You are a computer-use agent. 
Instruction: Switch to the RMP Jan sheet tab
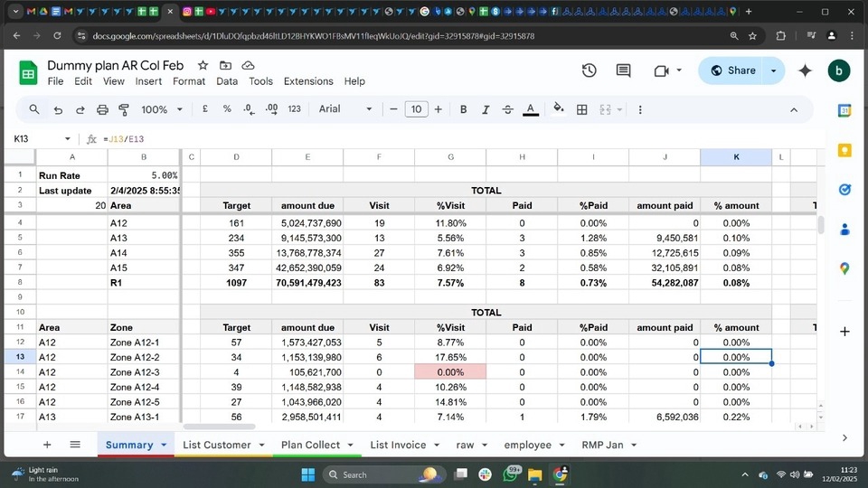click(x=602, y=445)
